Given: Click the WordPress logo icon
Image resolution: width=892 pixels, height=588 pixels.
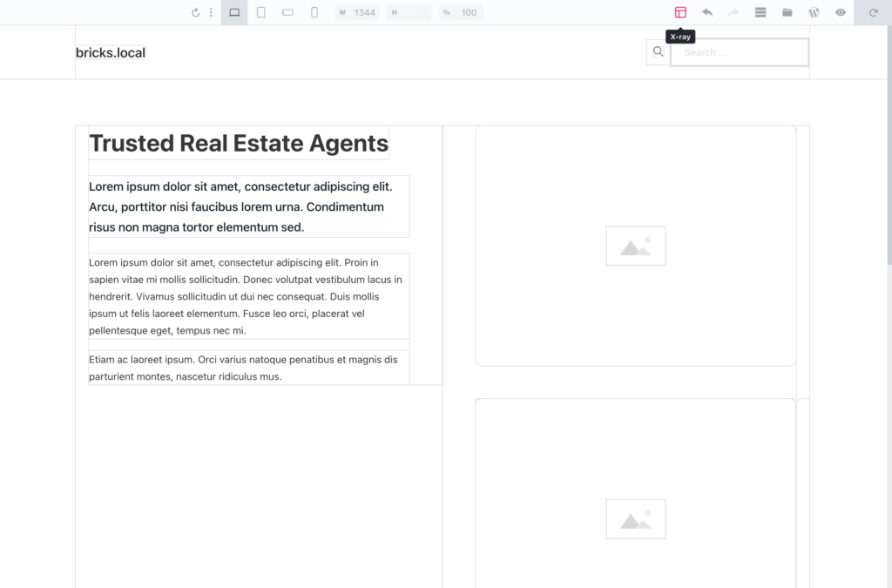Looking at the screenshot, I should pyautogui.click(x=814, y=12).
